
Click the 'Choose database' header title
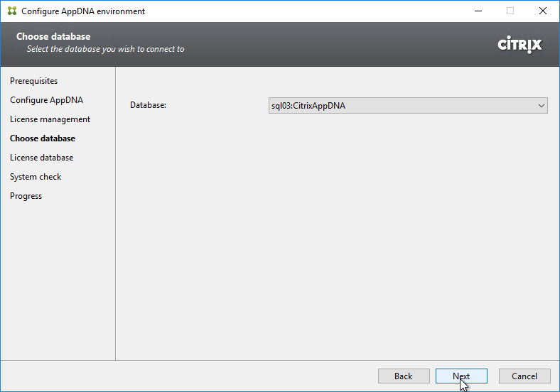click(53, 36)
